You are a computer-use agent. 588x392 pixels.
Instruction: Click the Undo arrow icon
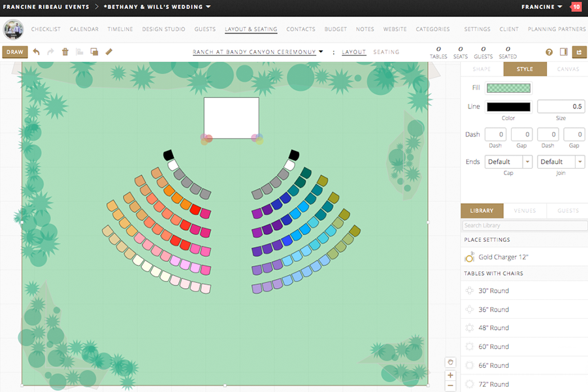pos(37,51)
